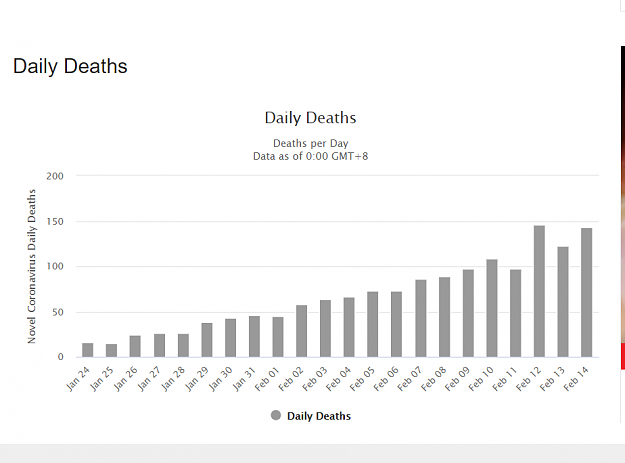Click the Feb 05 bar
The image size is (625, 463).
click(373, 324)
